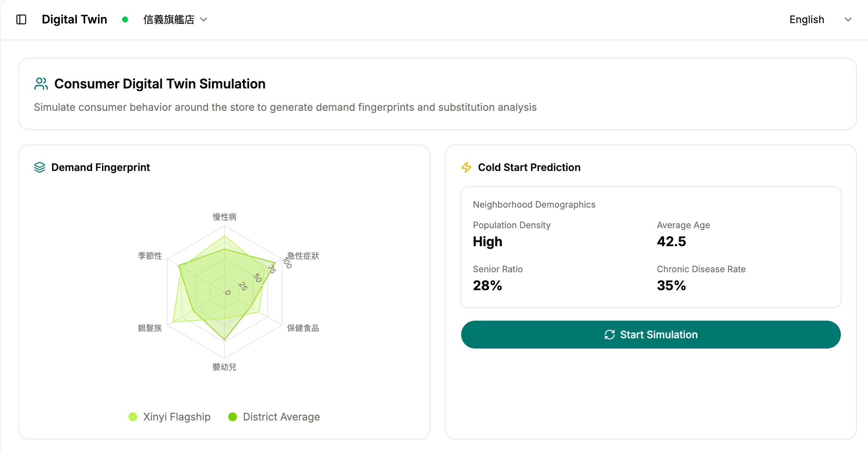Click the 急性症狀 radar axis label
Screen dimensions: 868x452
click(x=303, y=256)
